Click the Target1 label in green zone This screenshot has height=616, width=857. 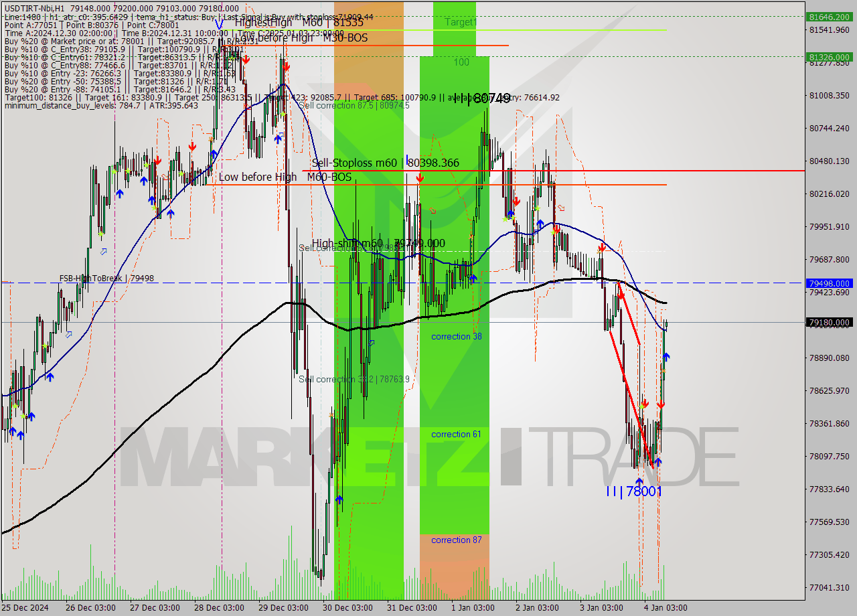click(461, 22)
